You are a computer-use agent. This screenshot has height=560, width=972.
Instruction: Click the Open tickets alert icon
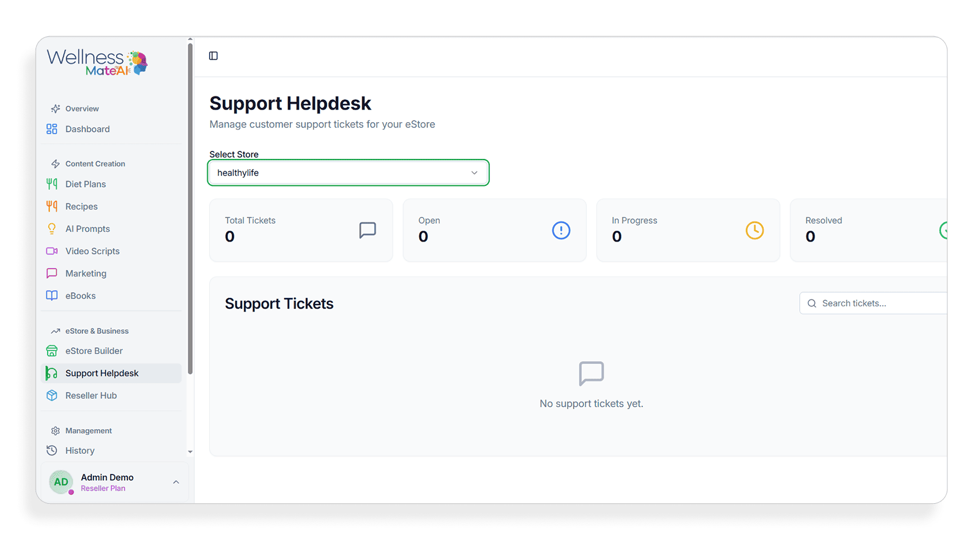561,231
